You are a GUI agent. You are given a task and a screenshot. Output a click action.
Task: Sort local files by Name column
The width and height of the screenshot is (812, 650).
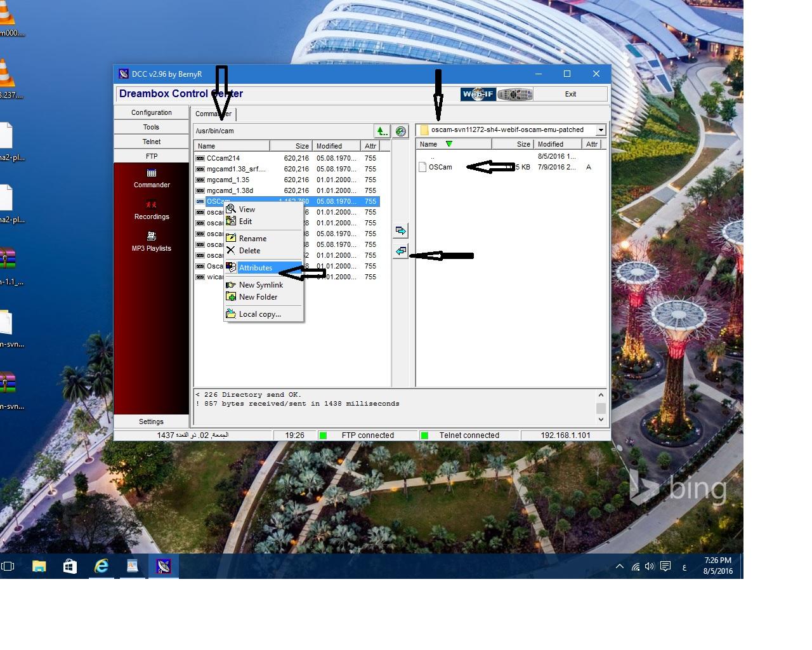pyautogui.click(x=454, y=144)
